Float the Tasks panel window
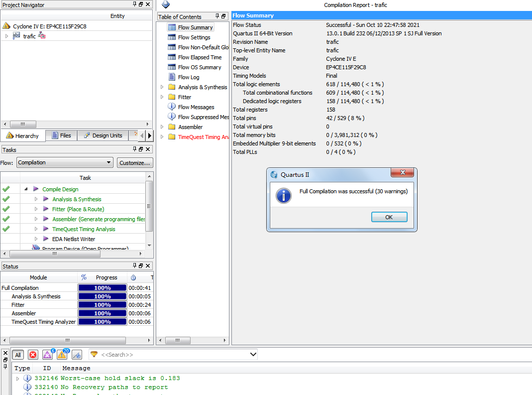532x395 pixels. [141, 149]
